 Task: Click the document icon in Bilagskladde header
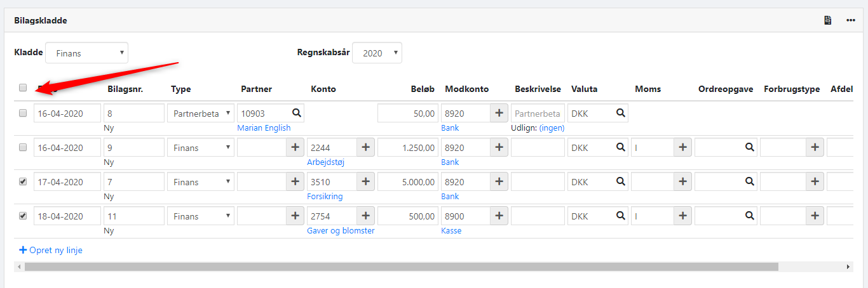point(827,20)
